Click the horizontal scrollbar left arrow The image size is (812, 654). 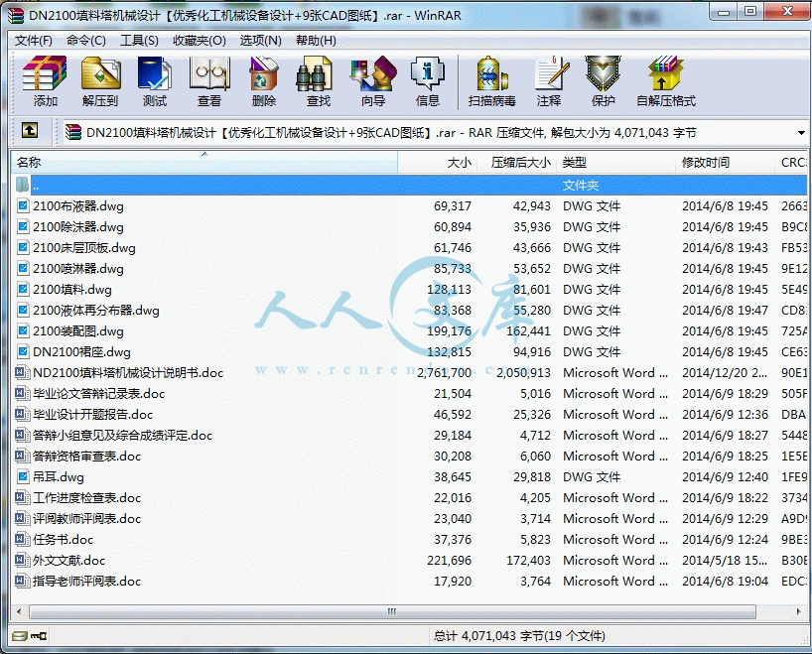click(19, 611)
